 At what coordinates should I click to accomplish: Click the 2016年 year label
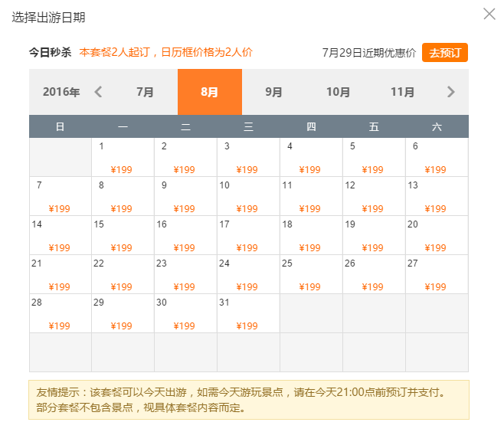coord(61,92)
